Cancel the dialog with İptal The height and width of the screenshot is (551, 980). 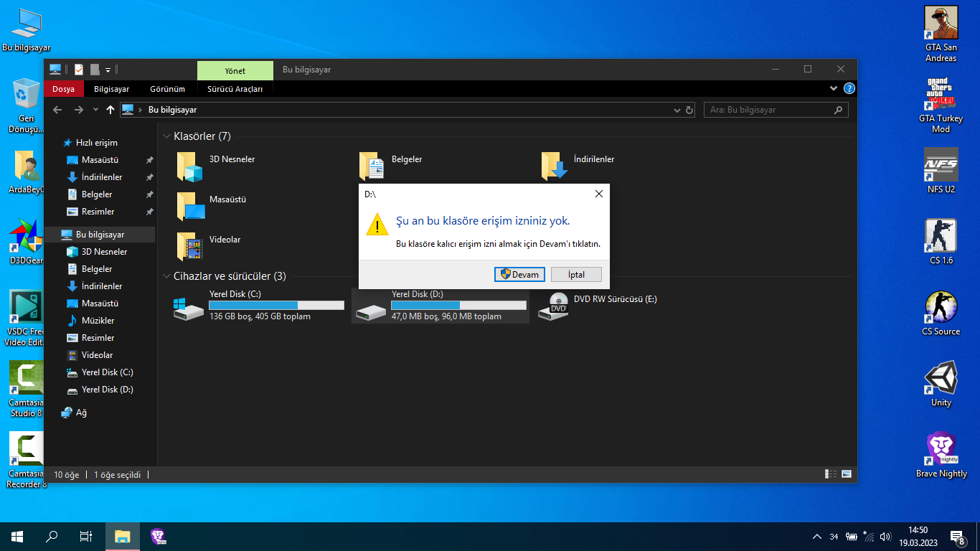click(576, 275)
